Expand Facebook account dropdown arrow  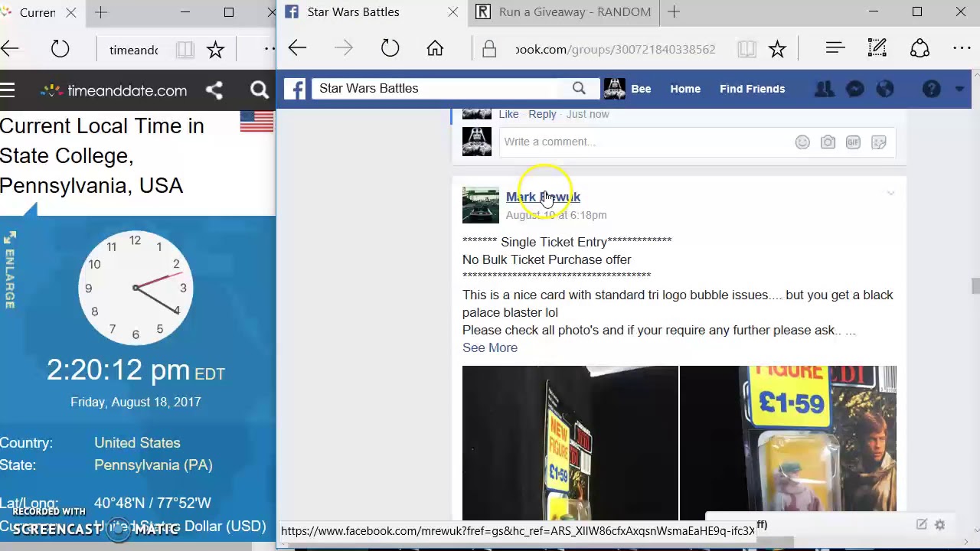coord(959,90)
